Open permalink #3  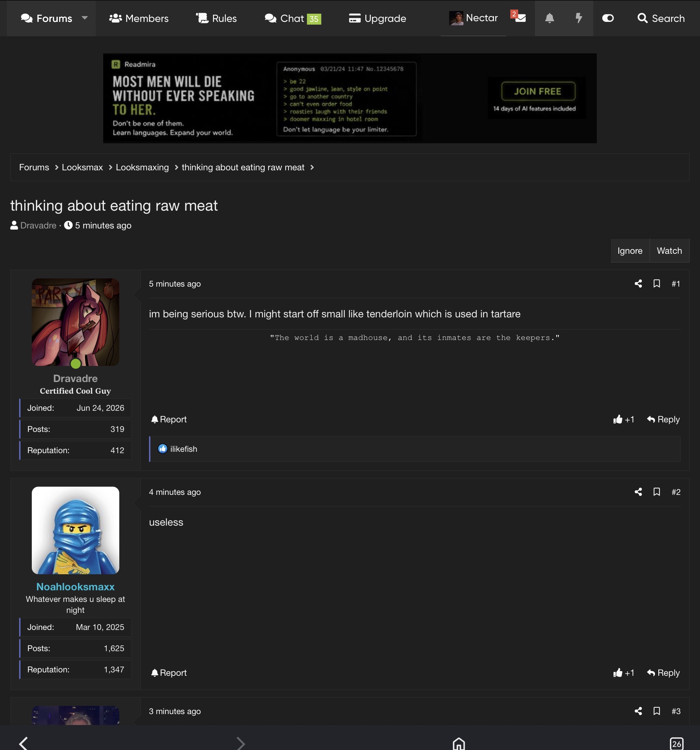point(676,711)
